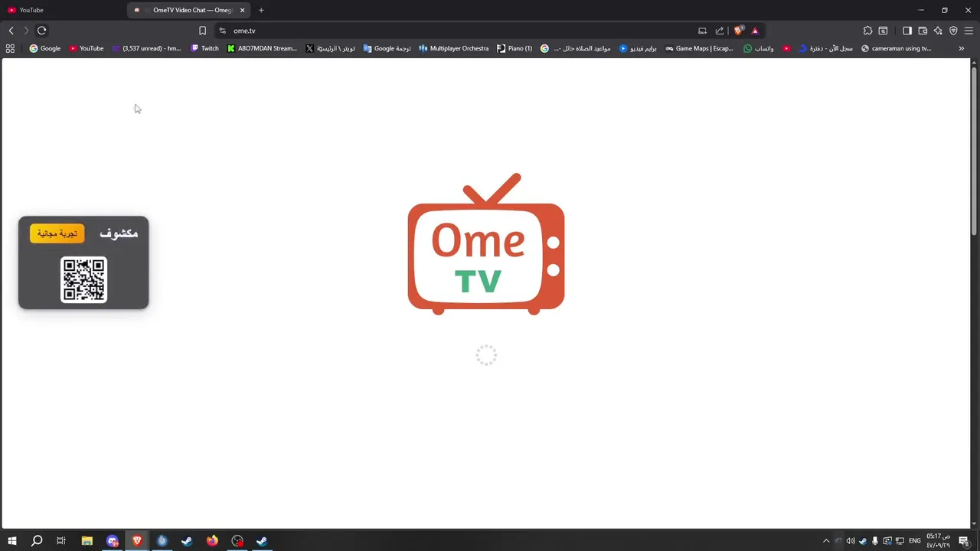Click the مكشوف ad title text
Screen dimensions: 980x551
[119, 233]
